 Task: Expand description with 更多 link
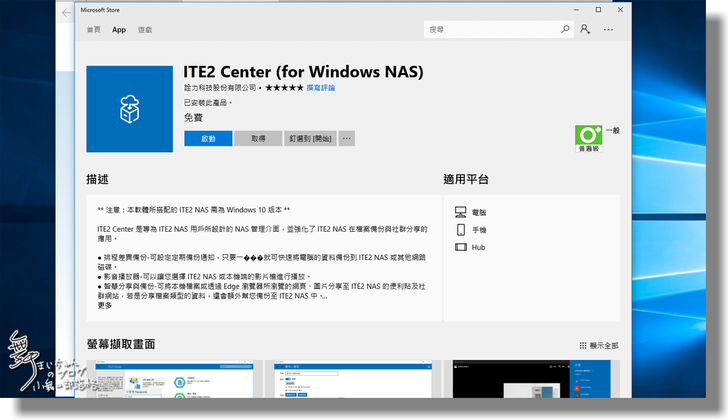pyautogui.click(x=105, y=305)
